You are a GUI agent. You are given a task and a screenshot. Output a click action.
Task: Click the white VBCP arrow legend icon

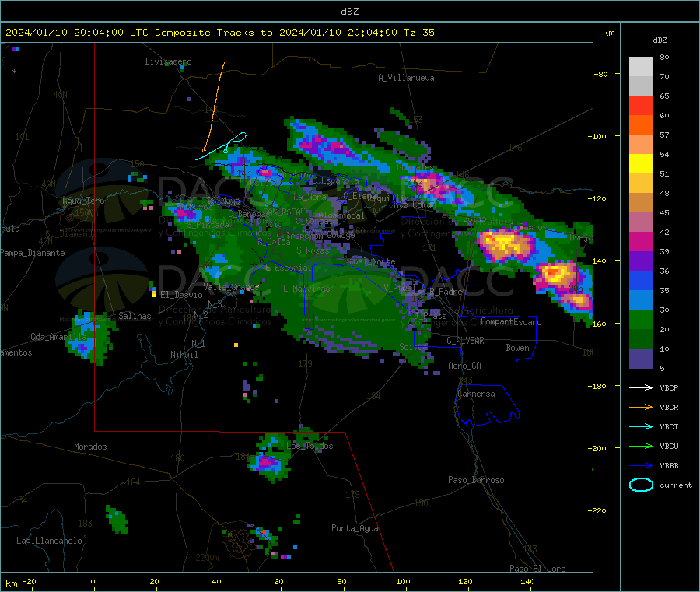point(641,387)
